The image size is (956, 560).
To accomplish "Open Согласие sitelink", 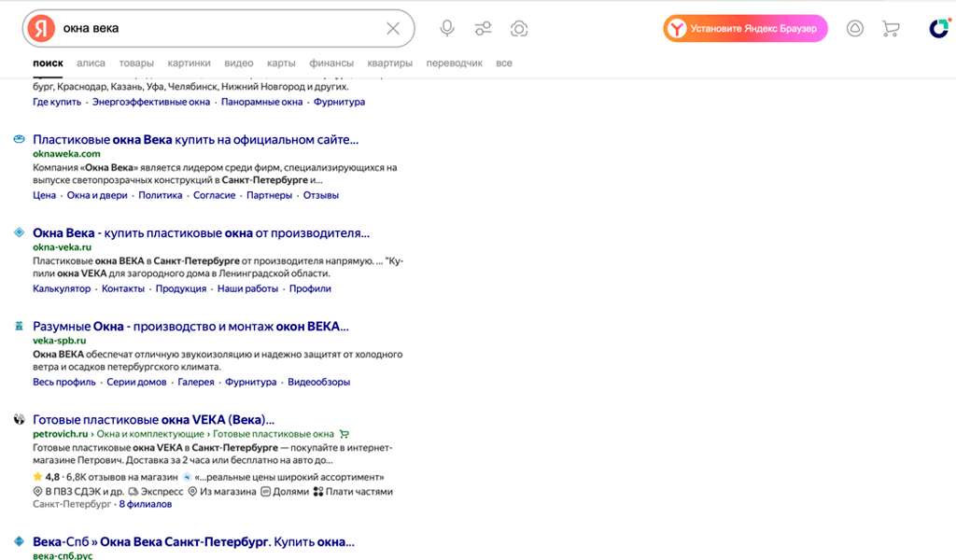I will pyautogui.click(x=214, y=195).
